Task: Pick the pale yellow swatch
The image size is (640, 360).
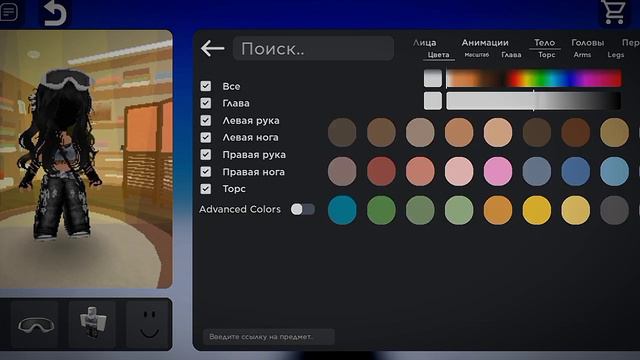Action: click(576, 210)
